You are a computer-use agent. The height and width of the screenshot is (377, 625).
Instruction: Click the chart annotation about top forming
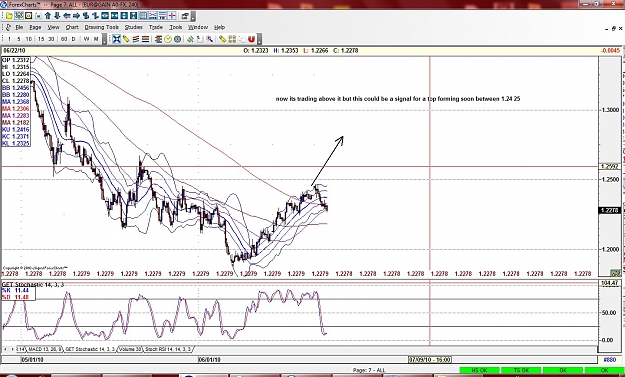(398, 98)
